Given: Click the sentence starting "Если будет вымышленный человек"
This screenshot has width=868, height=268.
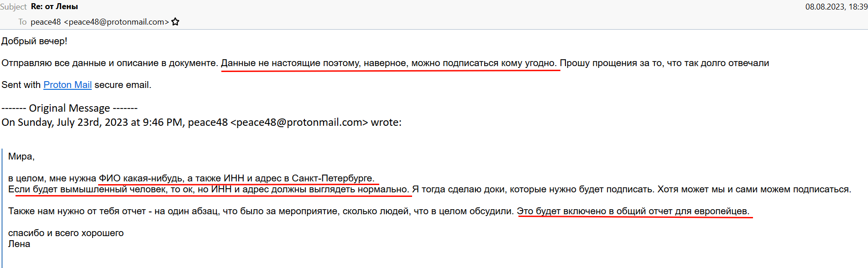Looking at the screenshot, I should pos(209,189).
